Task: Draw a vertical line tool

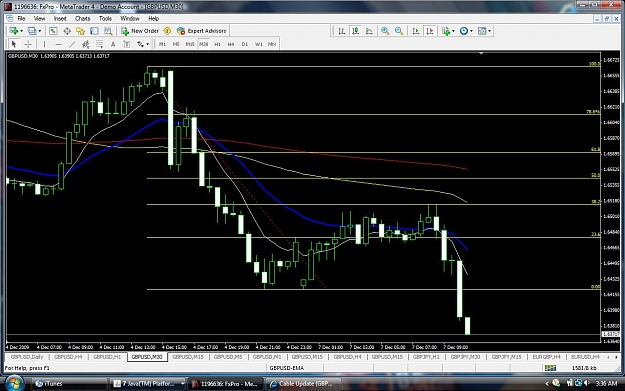Action: [44, 44]
